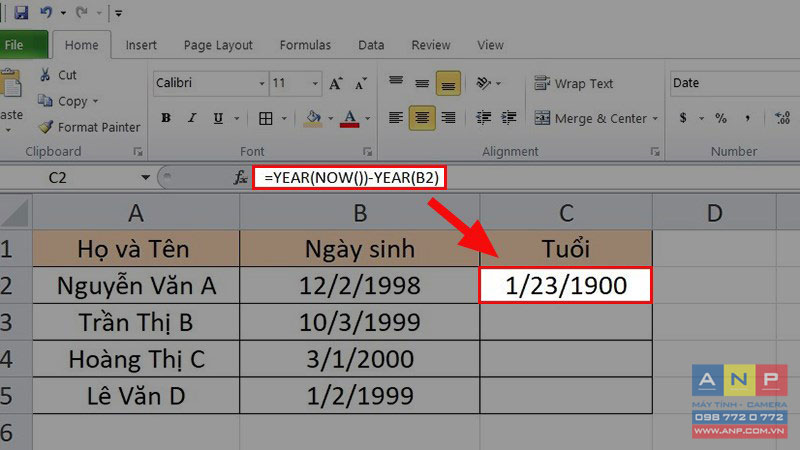Set Middle Align for the cell
Screen dimensions: 800x450
point(422,83)
